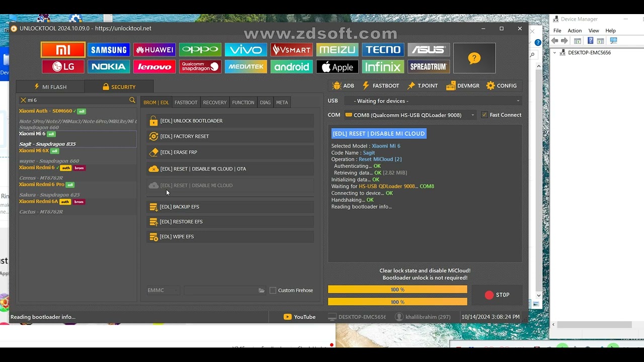Enable the Custom Firehose checkbox
The height and width of the screenshot is (362, 644).
coord(273,291)
